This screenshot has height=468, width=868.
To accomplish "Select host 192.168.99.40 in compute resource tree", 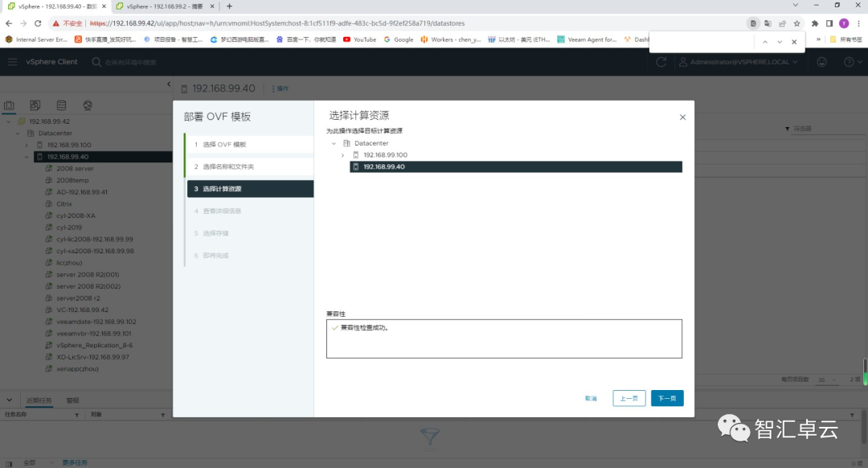I will pyautogui.click(x=516, y=166).
